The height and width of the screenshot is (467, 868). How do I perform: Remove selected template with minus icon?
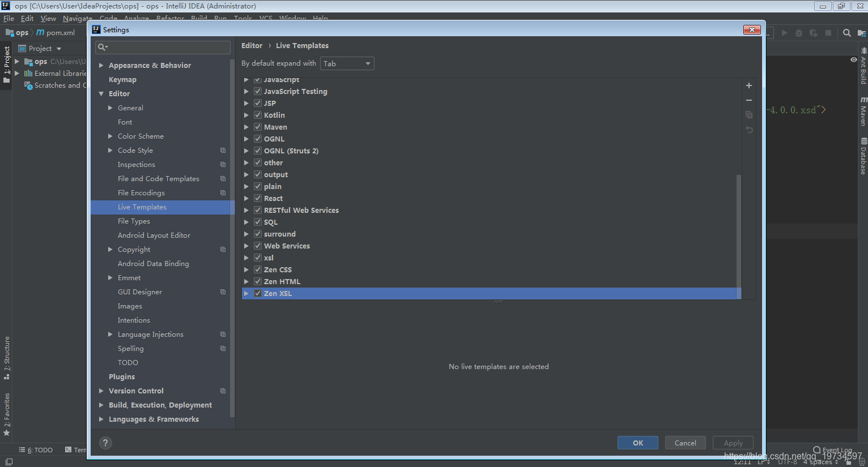pos(749,100)
